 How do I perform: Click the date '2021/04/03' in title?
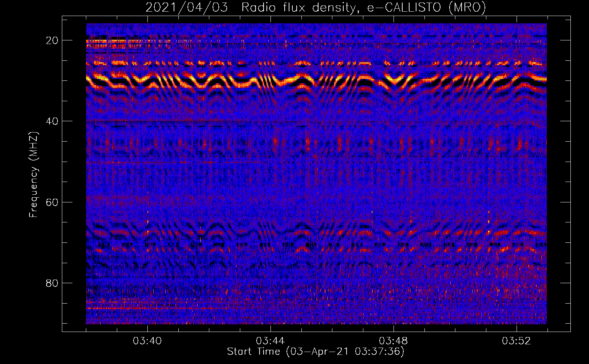click(x=187, y=8)
